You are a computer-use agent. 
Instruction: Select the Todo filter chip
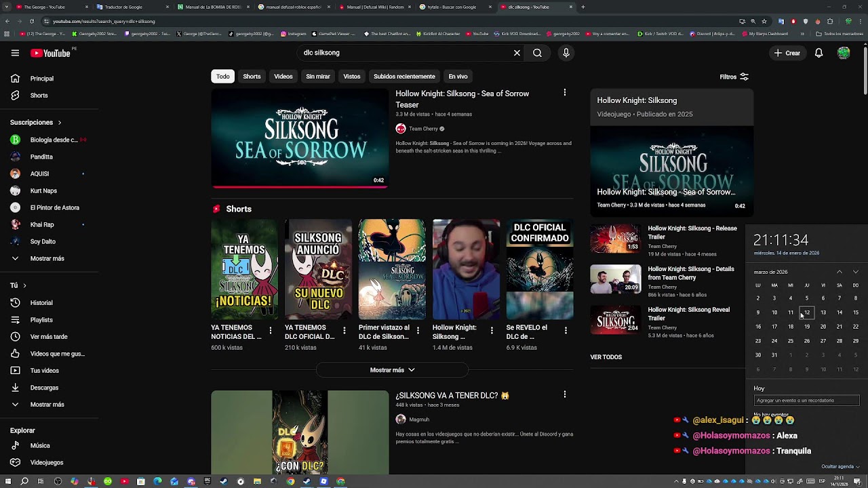click(x=222, y=77)
